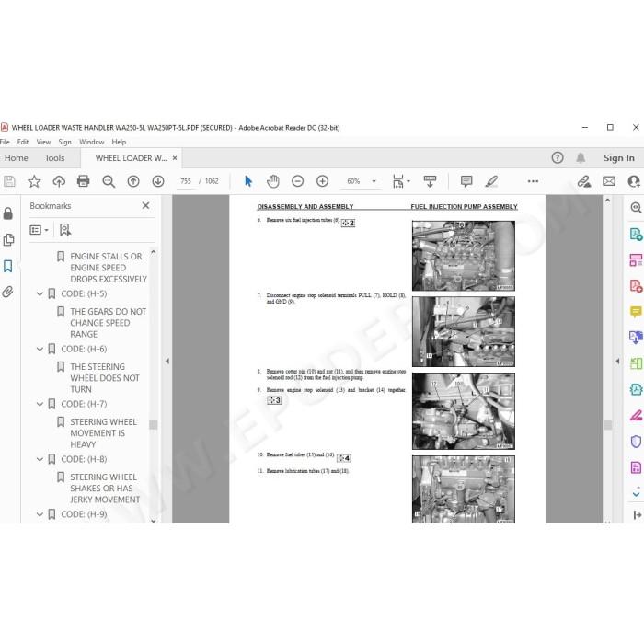The width and height of the screenshot is (644, 644).
Task: Open zoom level dropdown
Action: tap(374, 181)
